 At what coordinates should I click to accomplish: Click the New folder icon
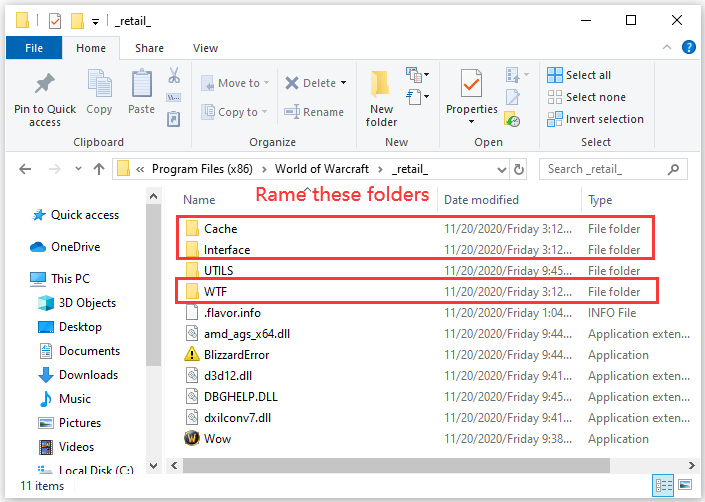pos(380,84)
